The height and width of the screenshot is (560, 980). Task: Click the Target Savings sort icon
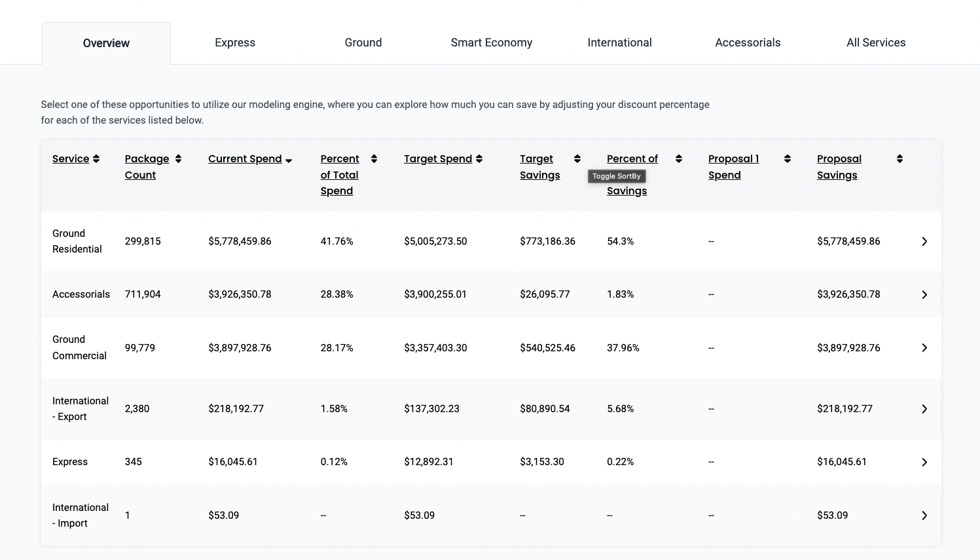coord(577,158)
